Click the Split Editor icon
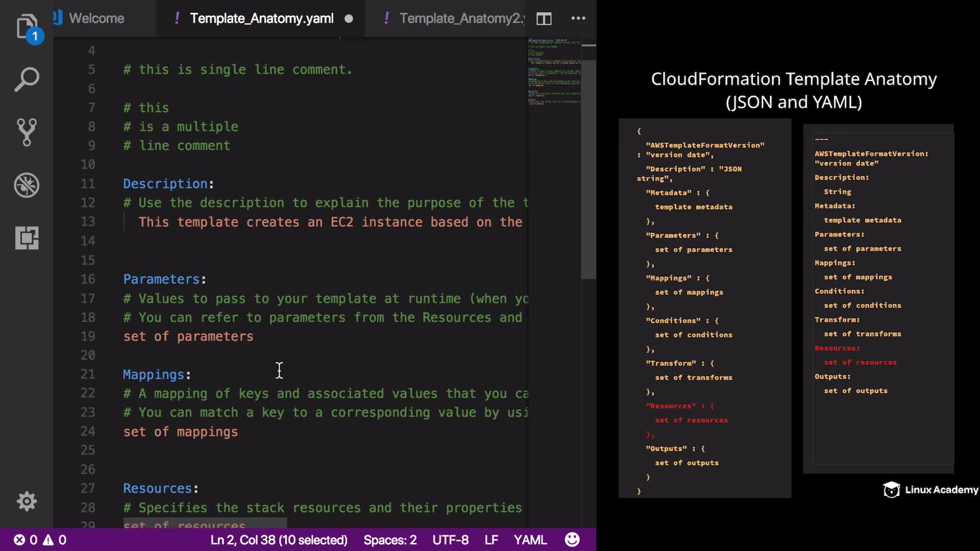Viewport: 980px width, 551px height. 544,19
